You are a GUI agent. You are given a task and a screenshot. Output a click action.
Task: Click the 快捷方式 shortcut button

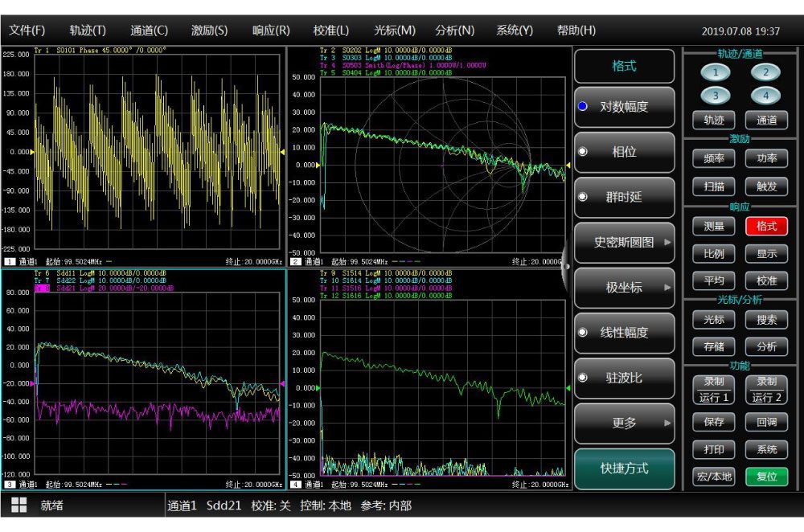tap(624, 469)
